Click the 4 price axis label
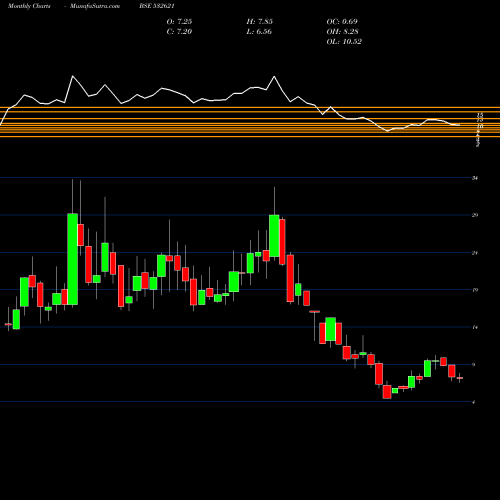 (474, 402)
